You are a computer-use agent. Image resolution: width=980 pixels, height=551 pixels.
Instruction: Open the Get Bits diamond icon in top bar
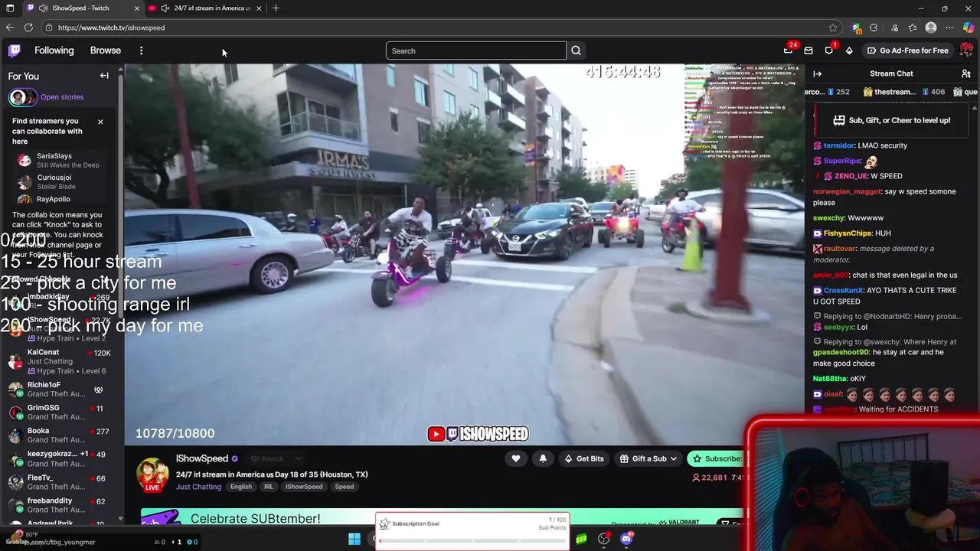click(x=849, y=51)
